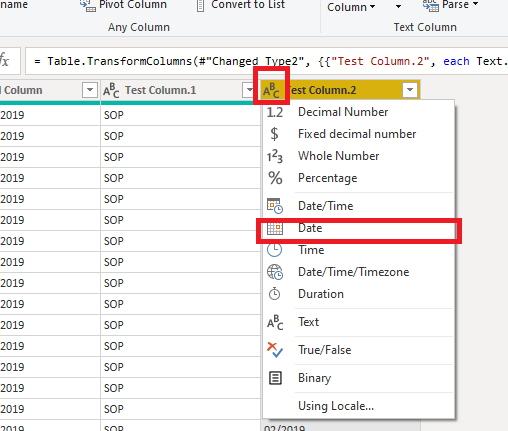Click the 1.2 Decimal Number icon
Screen dimensions: 508x431
click(x=275, y=112)
